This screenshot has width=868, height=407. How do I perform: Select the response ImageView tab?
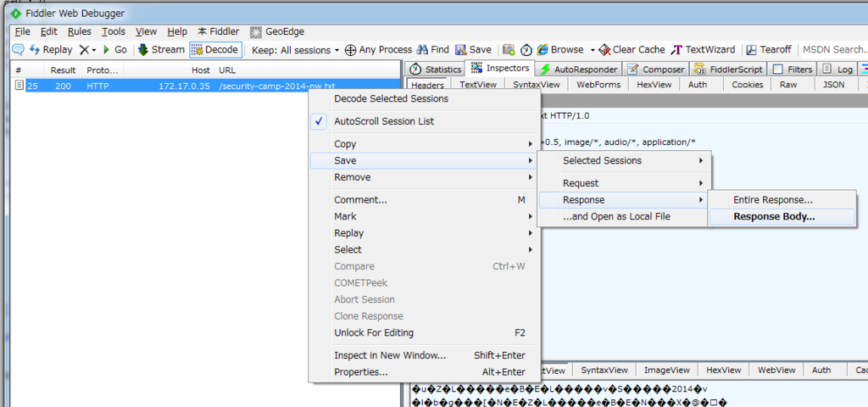(x=667, y=370)
